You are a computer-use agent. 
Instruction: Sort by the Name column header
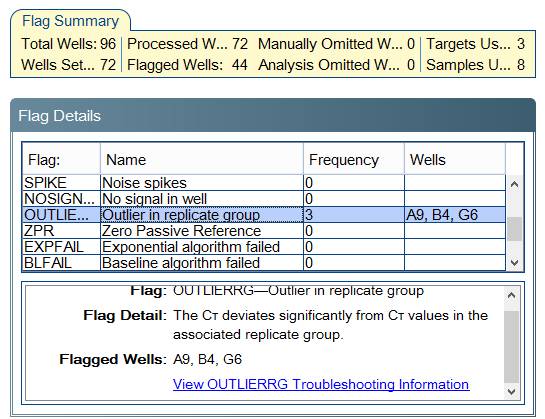coord(202,160)
